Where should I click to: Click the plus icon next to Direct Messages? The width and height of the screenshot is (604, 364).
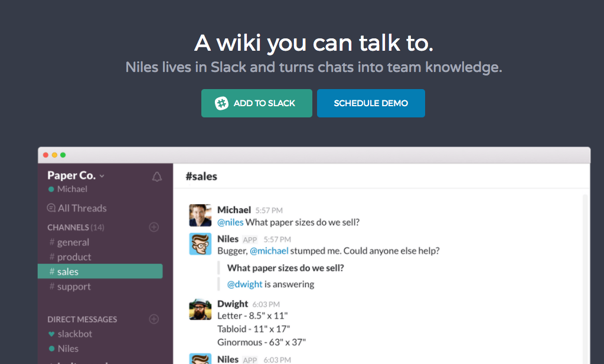(154, 319)
